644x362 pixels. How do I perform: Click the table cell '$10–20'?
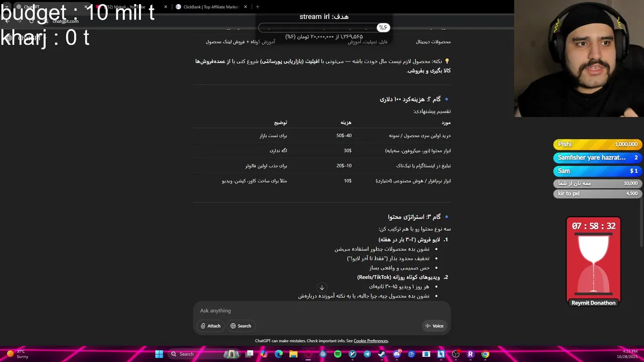pos(344,166)
